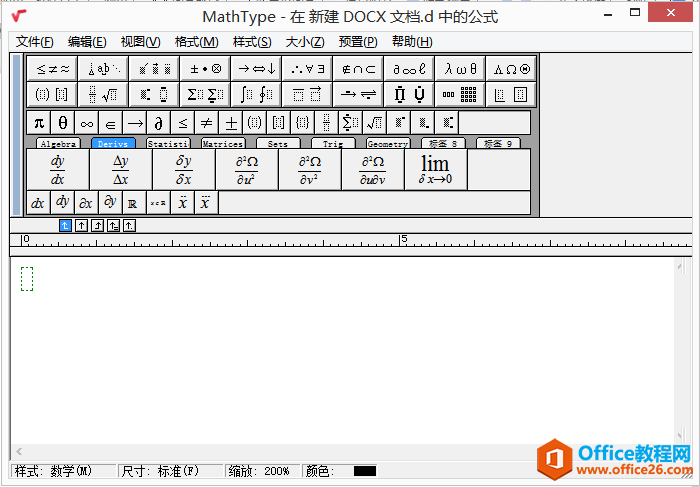
Task: Open the summation templates palette
Action: point(204,94)
